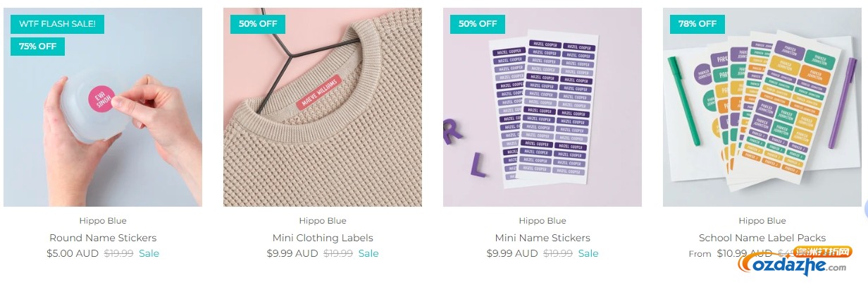Open the Mini Name Stickers product image
The height and width of the screenshot is (285, 868).
542,107
